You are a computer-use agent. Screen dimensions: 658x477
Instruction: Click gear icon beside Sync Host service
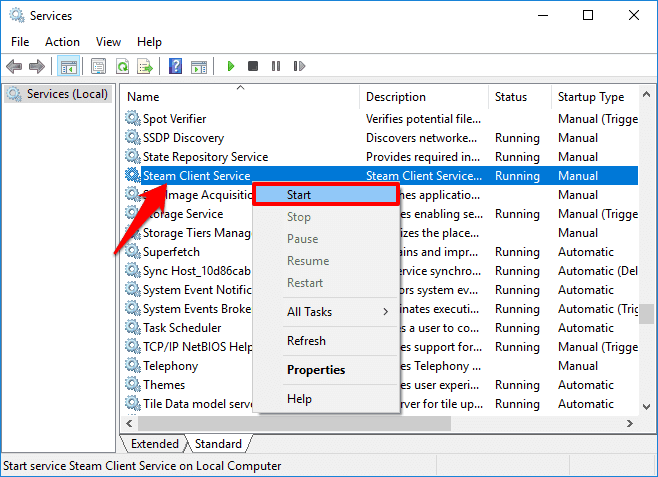click(133, 270)
